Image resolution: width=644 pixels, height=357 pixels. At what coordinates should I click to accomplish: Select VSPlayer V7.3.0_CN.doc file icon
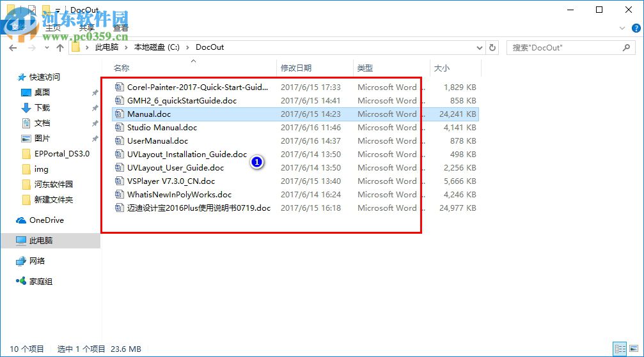tap(119, 181)
